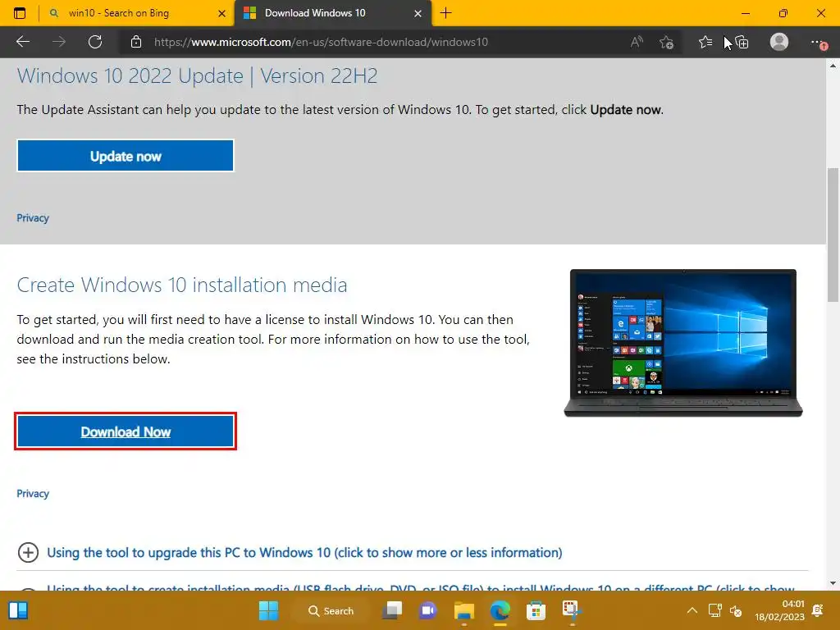Select the Download Windows 10 tab
The width and height of the screenshot is (840, 630).
(x=333, y=13)
